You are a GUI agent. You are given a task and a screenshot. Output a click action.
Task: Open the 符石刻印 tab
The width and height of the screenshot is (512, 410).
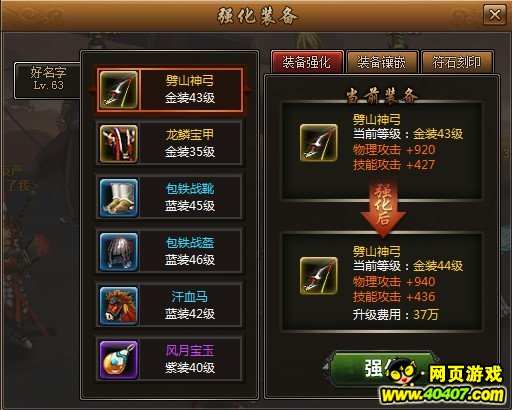[457, 62]
